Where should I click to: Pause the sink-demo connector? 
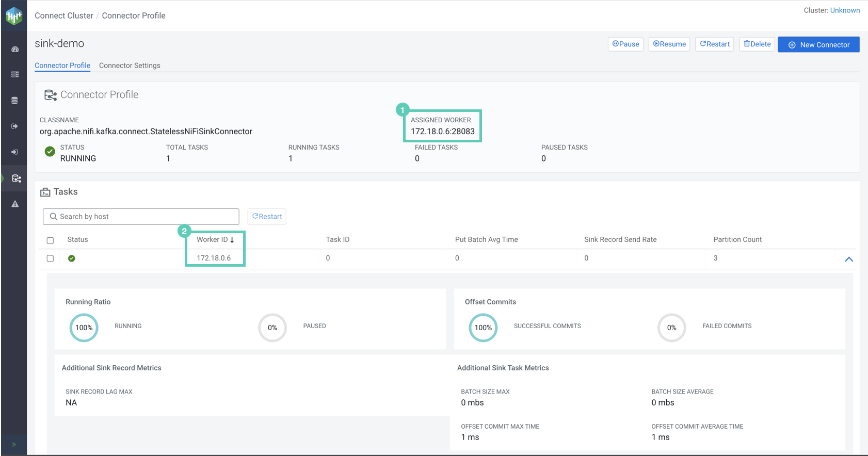(x=625, y=44)
